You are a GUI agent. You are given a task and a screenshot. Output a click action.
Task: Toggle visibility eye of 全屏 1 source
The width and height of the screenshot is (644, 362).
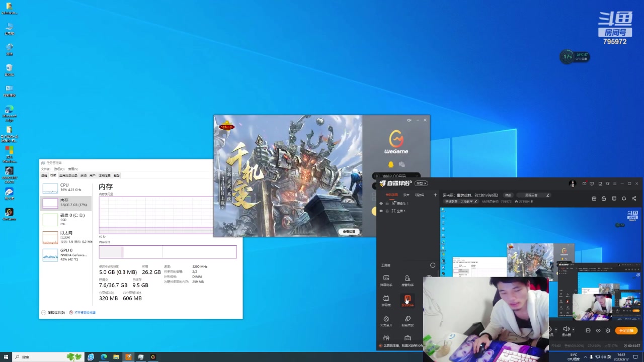(x=381, y=211)
